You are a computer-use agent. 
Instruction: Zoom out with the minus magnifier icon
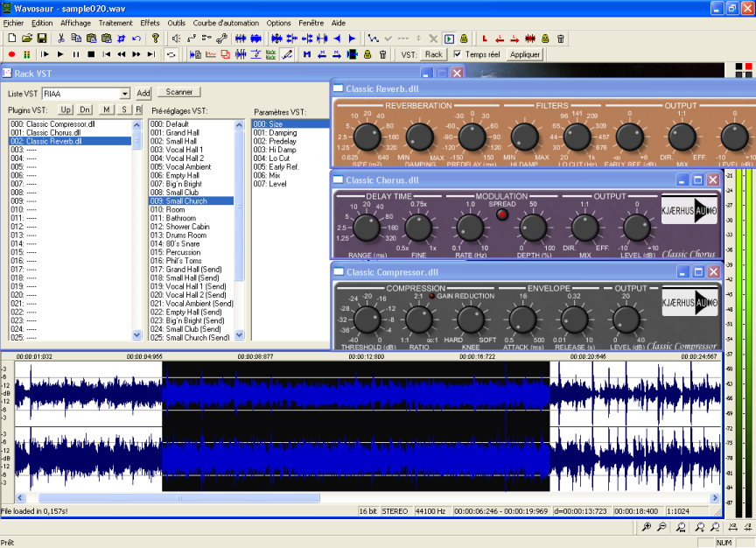coord(662,527)
